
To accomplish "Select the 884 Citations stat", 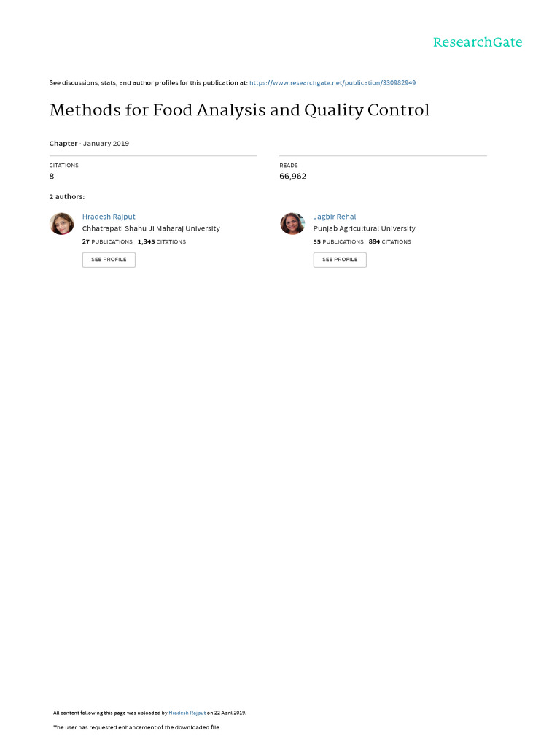I will pos(390,241).
